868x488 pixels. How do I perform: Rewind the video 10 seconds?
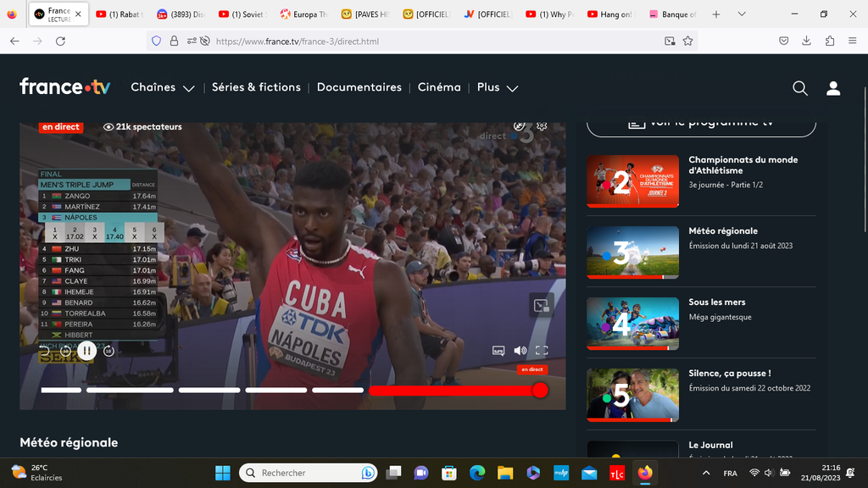tap(65, 351)
